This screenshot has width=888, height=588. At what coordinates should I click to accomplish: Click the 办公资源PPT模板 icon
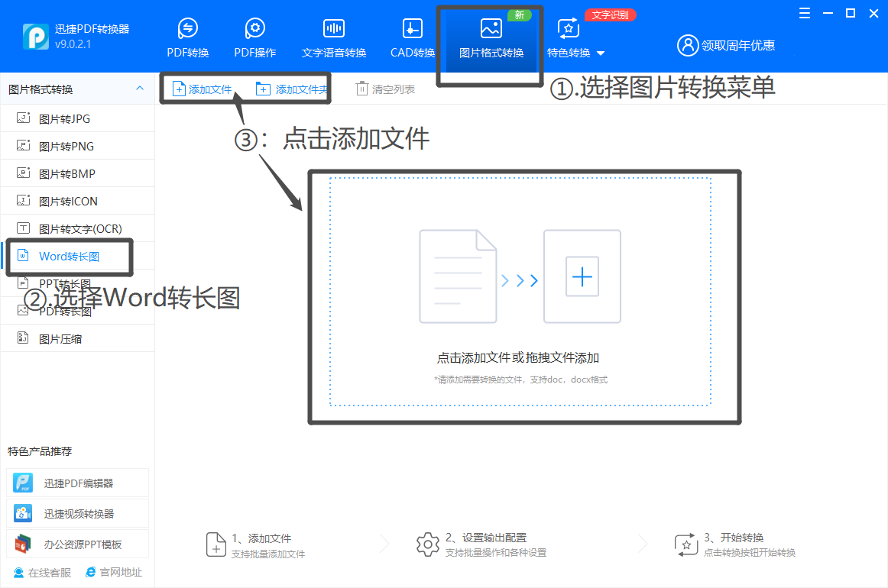pos(23,544)
